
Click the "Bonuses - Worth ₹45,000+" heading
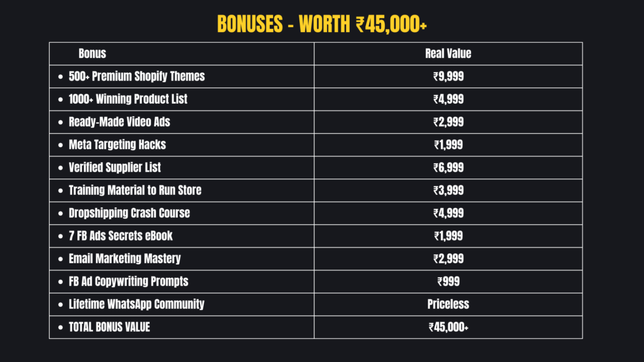coord(322,23)
